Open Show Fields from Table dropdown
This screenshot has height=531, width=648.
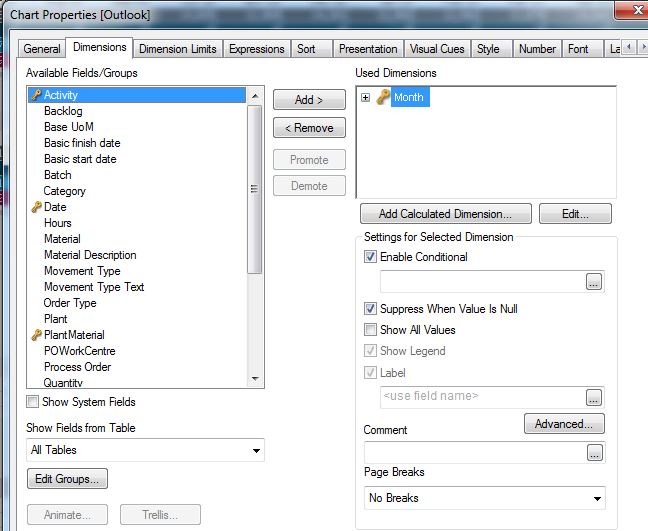click(x=256, y=450)
